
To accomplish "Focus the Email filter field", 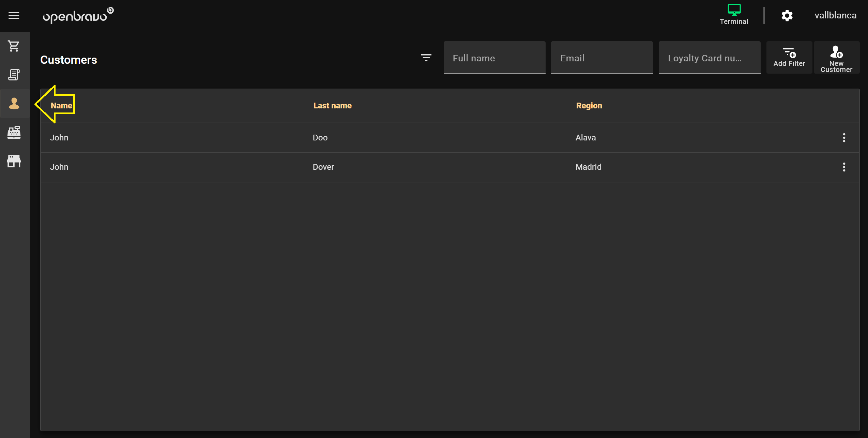I will coord(601,58).
